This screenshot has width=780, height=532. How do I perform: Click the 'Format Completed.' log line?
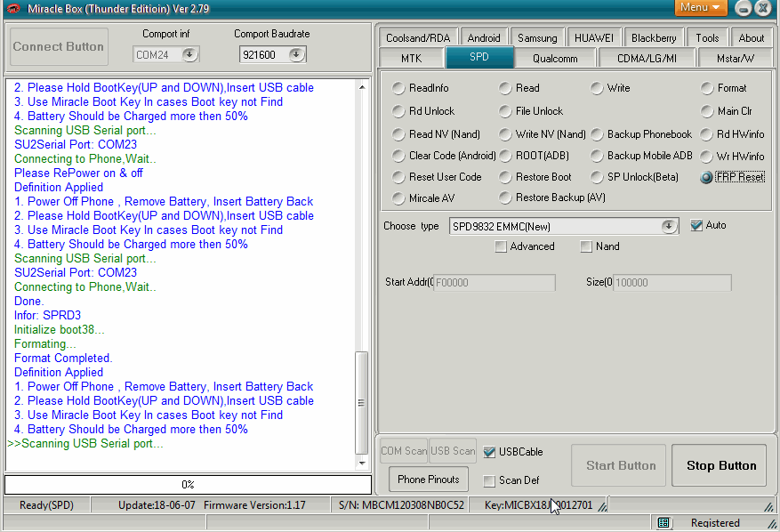[63, 359]
